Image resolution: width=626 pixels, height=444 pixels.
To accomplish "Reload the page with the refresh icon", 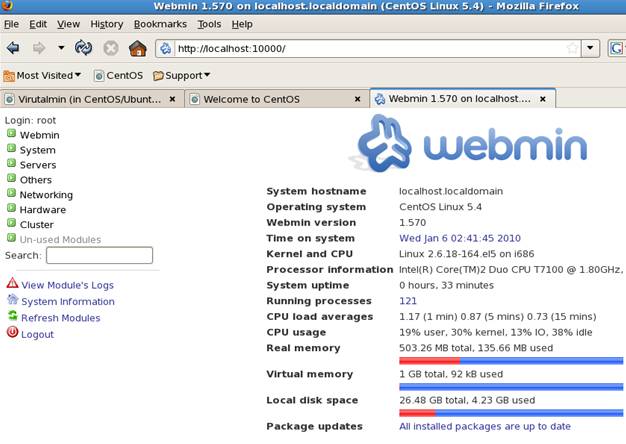I will 83,48.
